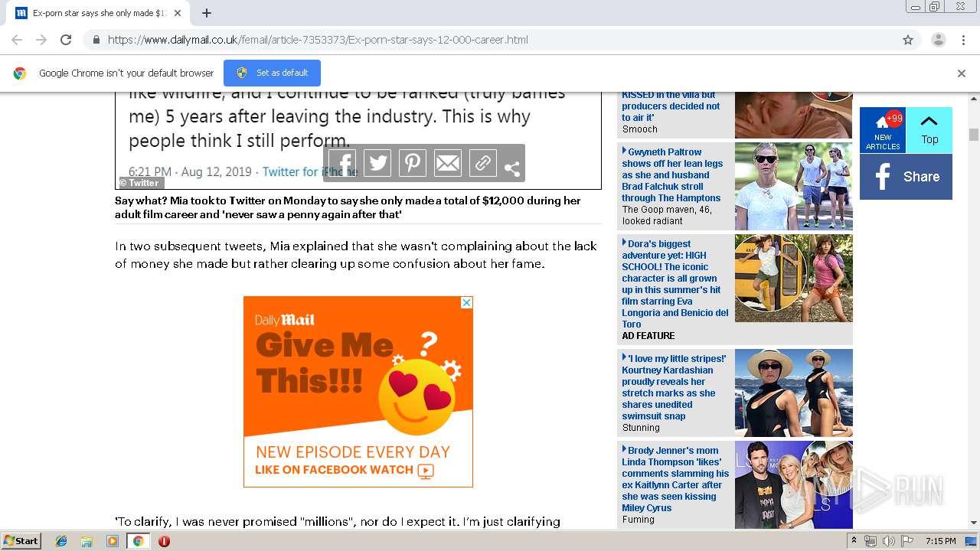Jump to page Top button
980x551 pixels.
pos(929,130)
